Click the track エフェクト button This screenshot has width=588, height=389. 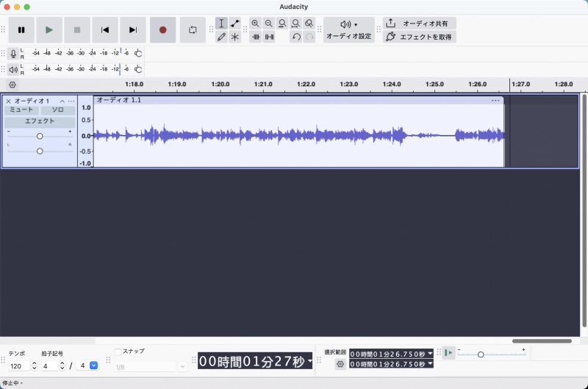[40, 121]
